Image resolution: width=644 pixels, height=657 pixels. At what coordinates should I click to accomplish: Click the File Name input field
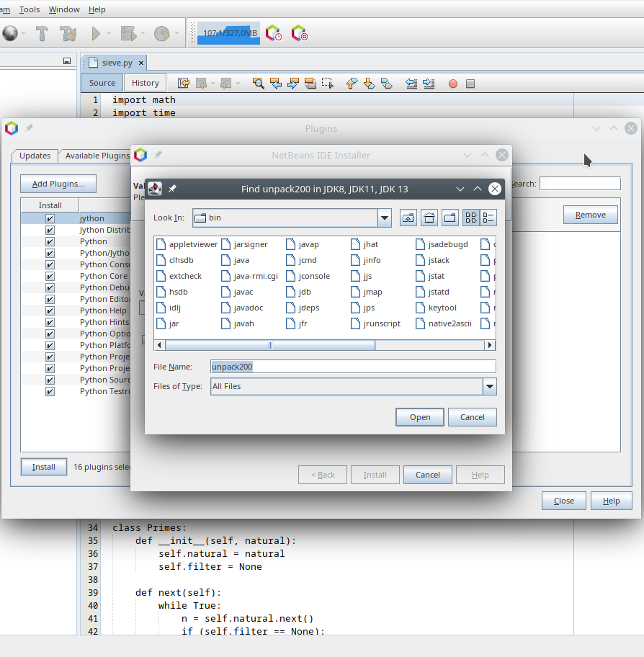(353, 367)
